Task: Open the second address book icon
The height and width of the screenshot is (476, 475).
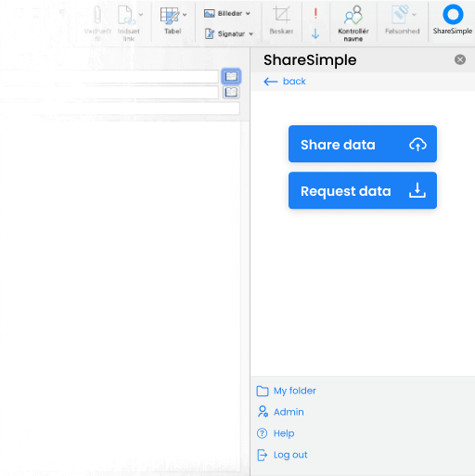Action: (231, 92)
